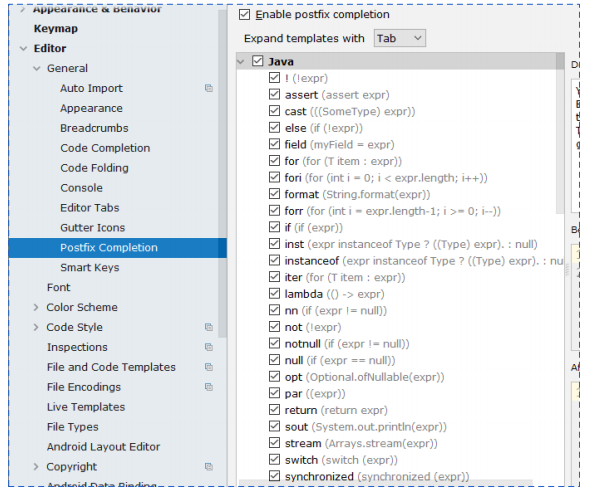Click the templates list horizontal scrollbar
The height and width of the screenshot is (495, 594).
click(386, 483)
